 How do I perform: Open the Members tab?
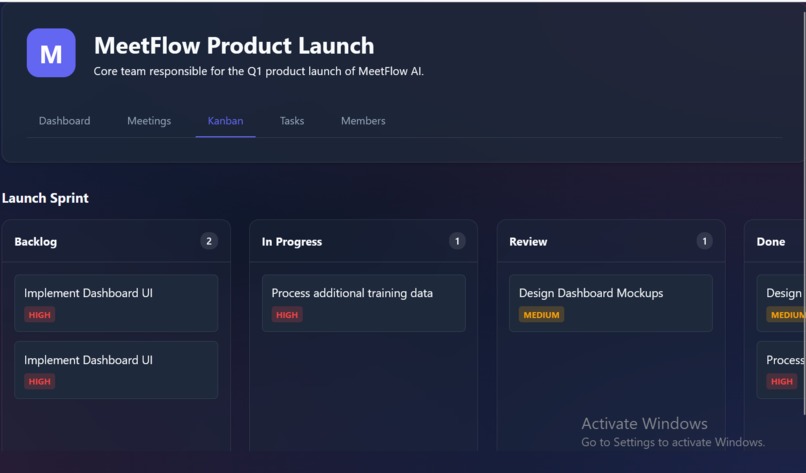coord(363,121)
